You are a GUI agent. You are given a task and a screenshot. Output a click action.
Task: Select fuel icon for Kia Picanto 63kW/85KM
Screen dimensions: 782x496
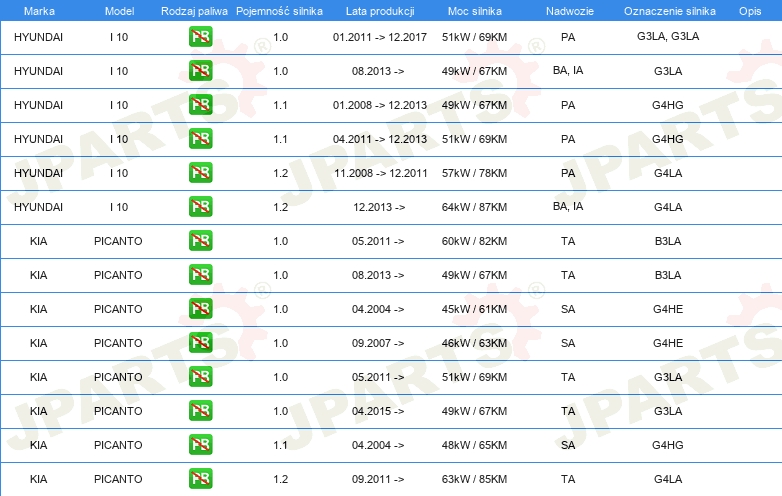[200, 479]
